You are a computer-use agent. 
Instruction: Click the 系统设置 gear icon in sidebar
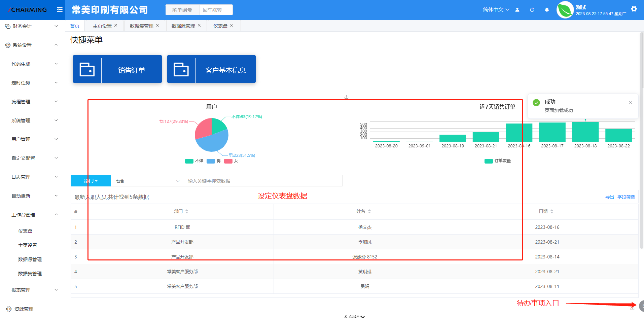click(x=8, y=45)
